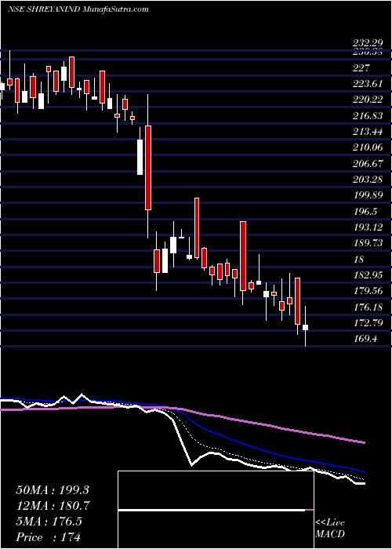Click the 172.79 price level label
This screenshot has width=392, height=549.
pos(368,323)
